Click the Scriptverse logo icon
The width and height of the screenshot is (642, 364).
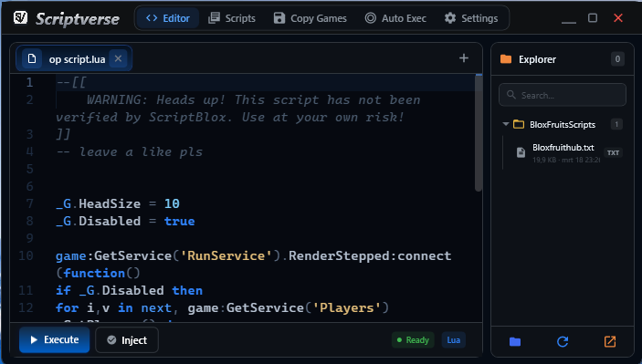pos(20,17)
